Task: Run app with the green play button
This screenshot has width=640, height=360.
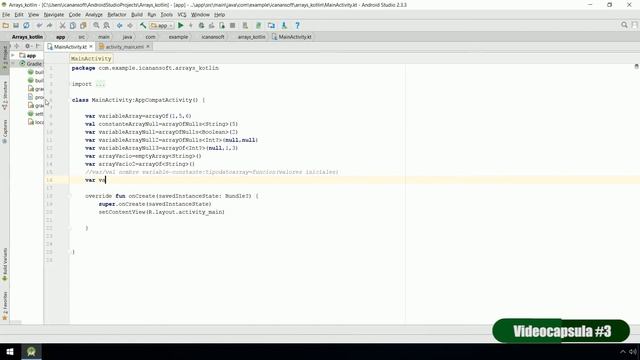Action: coord(180,25)
